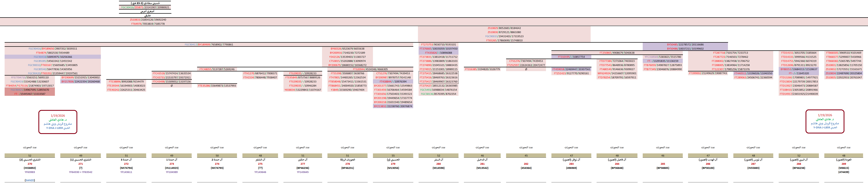868x185 pixels.
Task: Select the BY50485 purple header cell
Action: [685, 44]
